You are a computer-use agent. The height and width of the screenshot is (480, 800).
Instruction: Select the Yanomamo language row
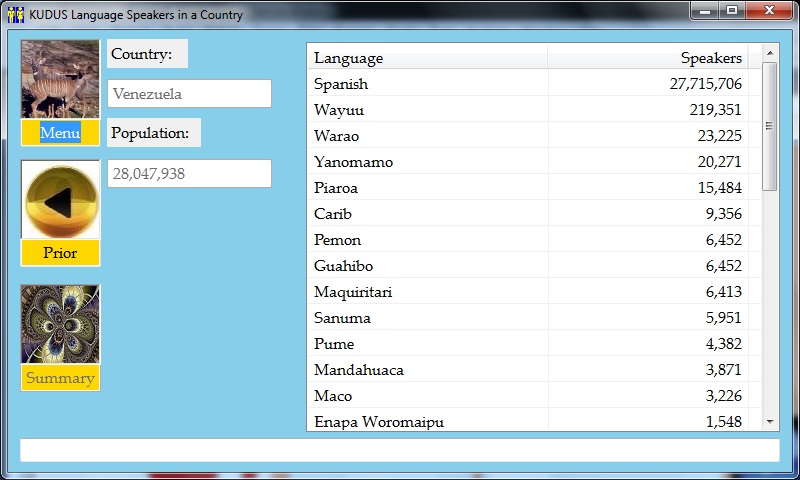(x=530, y=162)
